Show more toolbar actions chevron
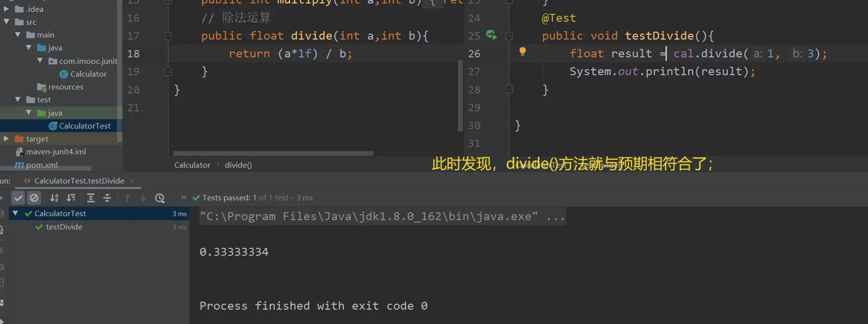 click(x=184, y=197)
